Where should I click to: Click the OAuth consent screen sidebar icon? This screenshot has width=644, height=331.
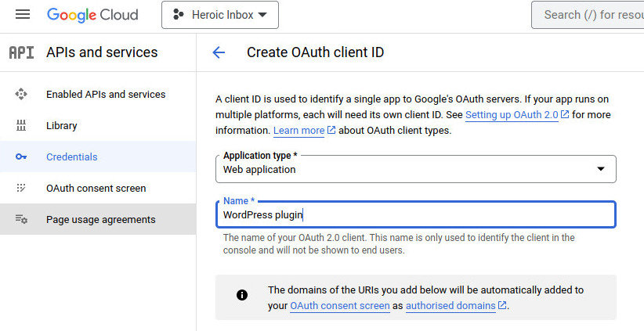[x=21, y=188]
